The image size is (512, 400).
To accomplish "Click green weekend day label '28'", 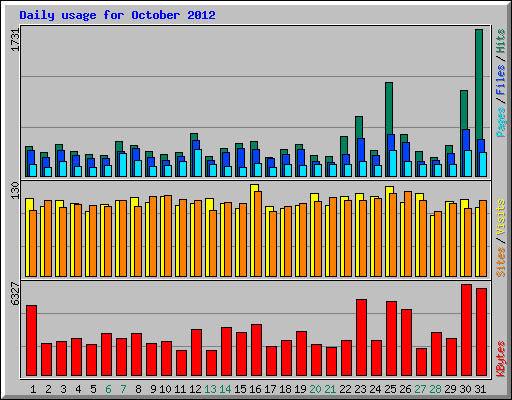I will 435,389.
